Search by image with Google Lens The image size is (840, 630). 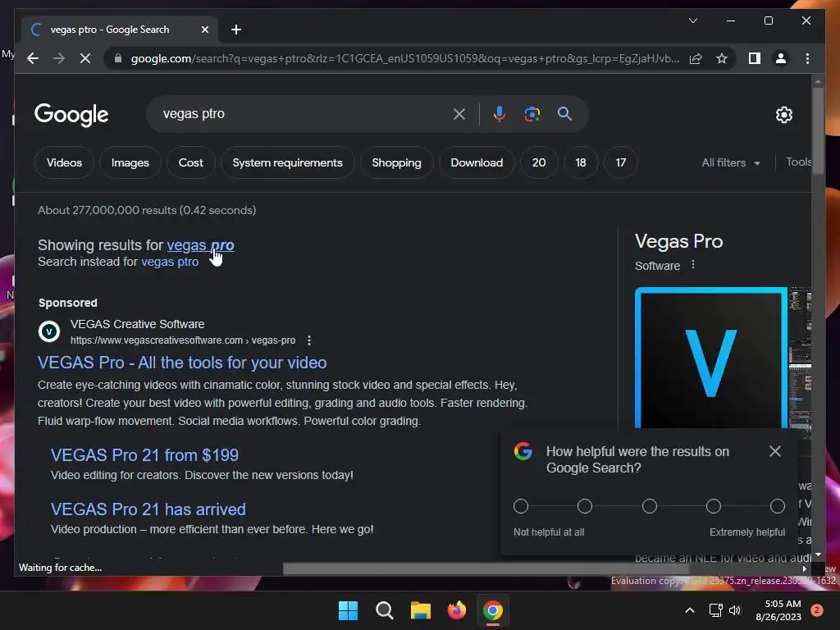tap(532, 114)
